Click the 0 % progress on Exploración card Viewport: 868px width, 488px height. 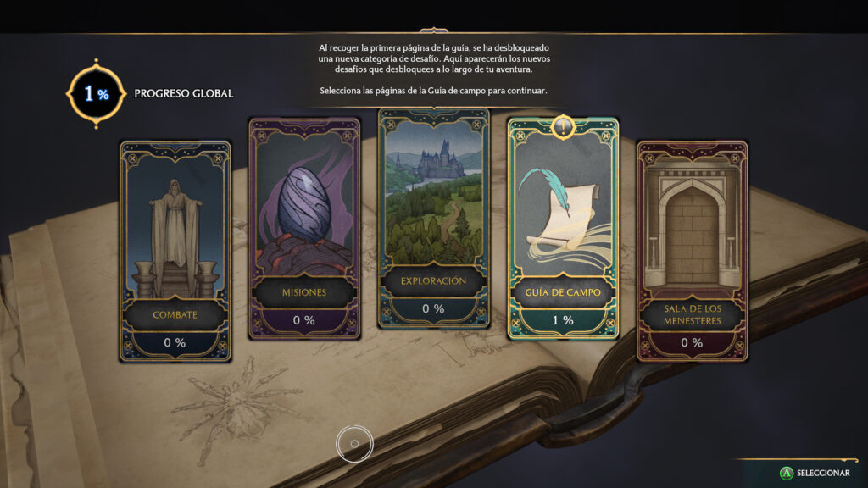(433, 308)
